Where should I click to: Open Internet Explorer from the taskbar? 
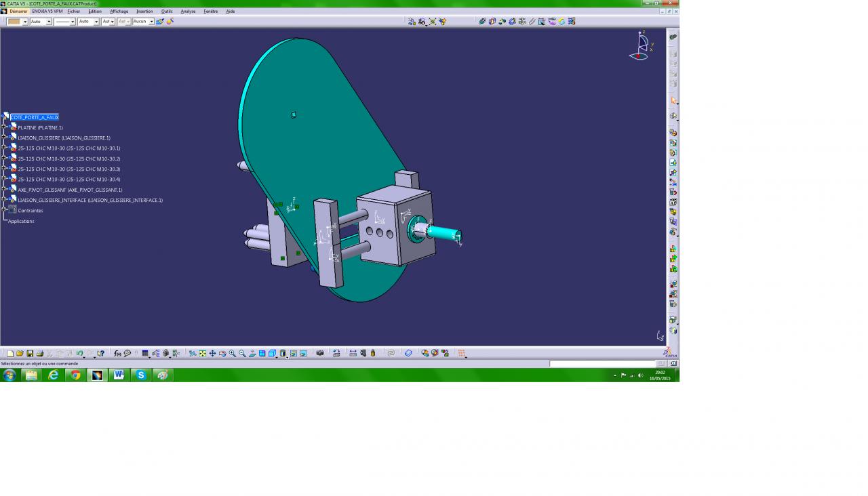(54, 375)
